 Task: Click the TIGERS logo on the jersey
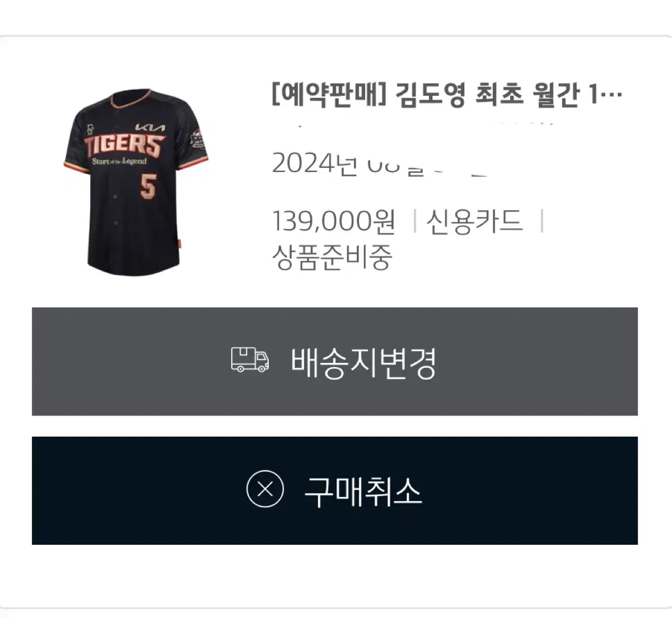(124, 146)
